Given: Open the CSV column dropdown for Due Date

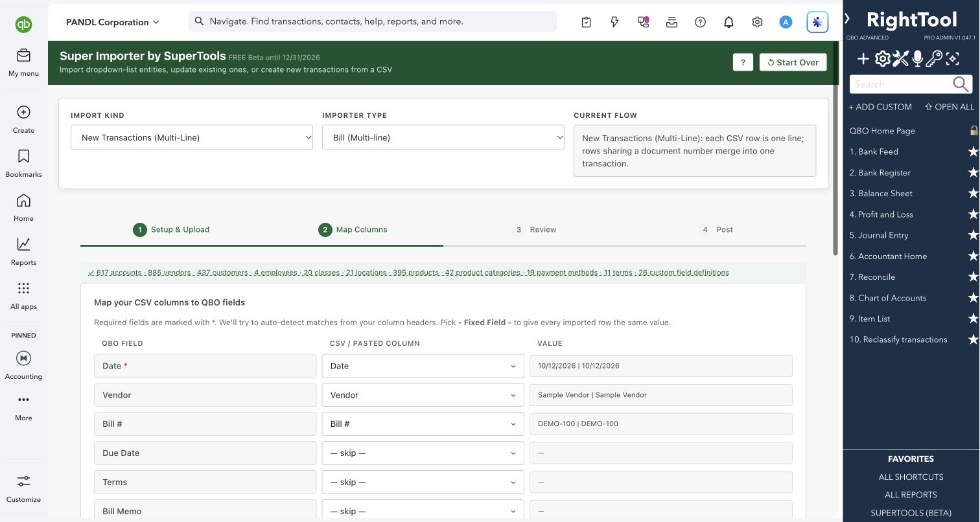Looking at the screenshot, I should point(423,453).
